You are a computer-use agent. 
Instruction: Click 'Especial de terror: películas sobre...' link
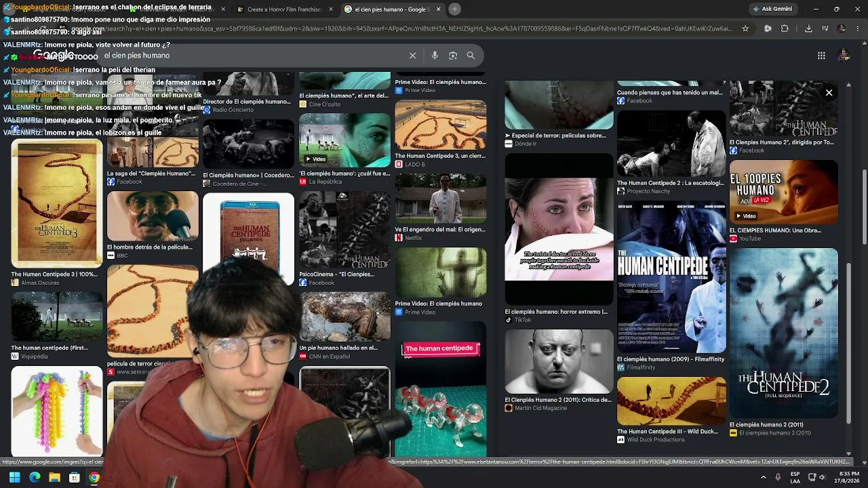558,136
